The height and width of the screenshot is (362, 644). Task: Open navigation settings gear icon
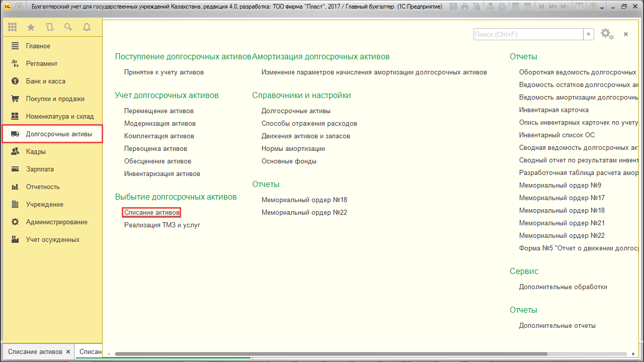[x=606, y=34]
